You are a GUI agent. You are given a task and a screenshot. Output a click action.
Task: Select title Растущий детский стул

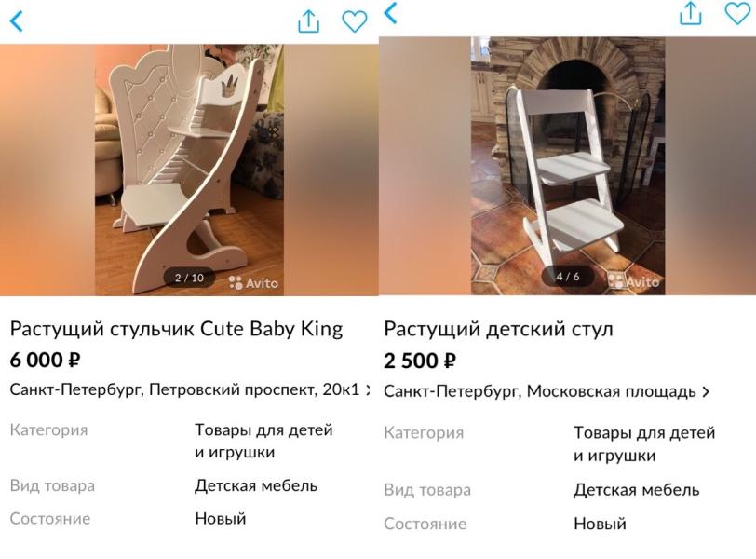point(498,330)
